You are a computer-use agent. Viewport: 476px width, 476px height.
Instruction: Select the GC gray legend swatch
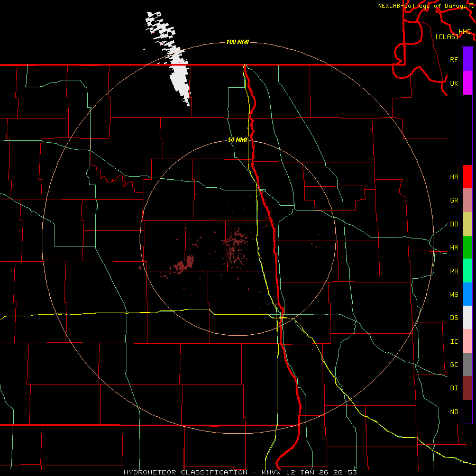point(467,364)
